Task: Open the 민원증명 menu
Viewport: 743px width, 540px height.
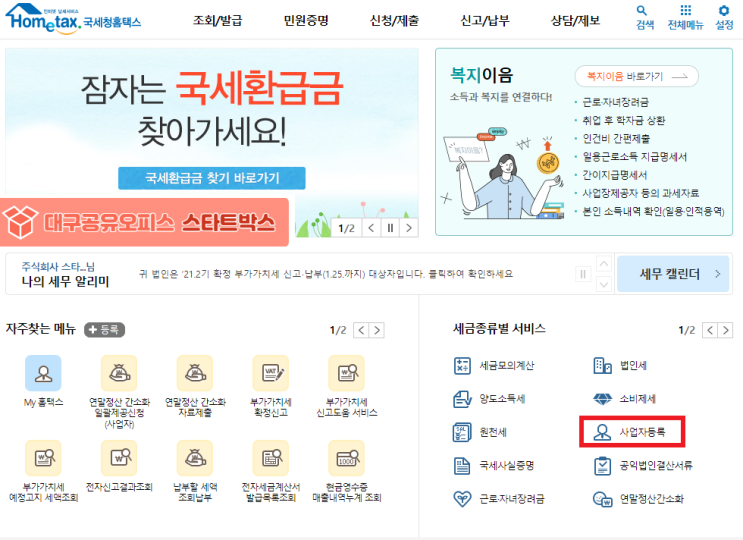Action: pos(306,20)
